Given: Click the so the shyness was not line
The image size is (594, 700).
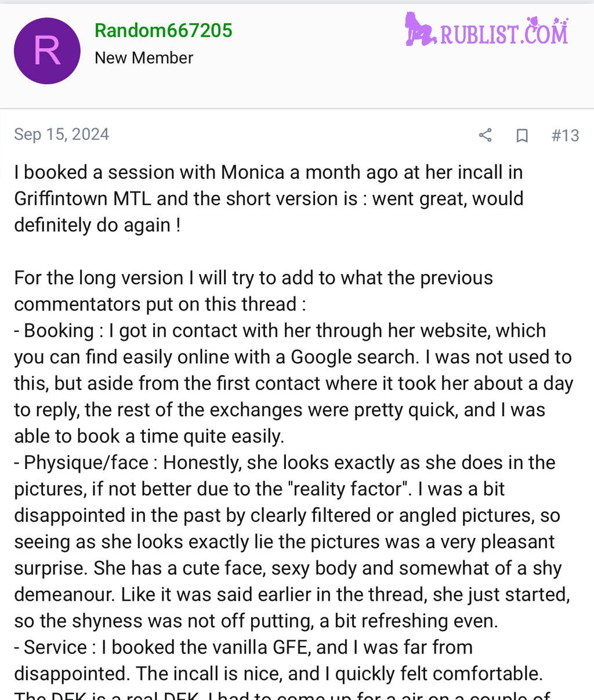Looking at the screenshot, I should (256, 621).
